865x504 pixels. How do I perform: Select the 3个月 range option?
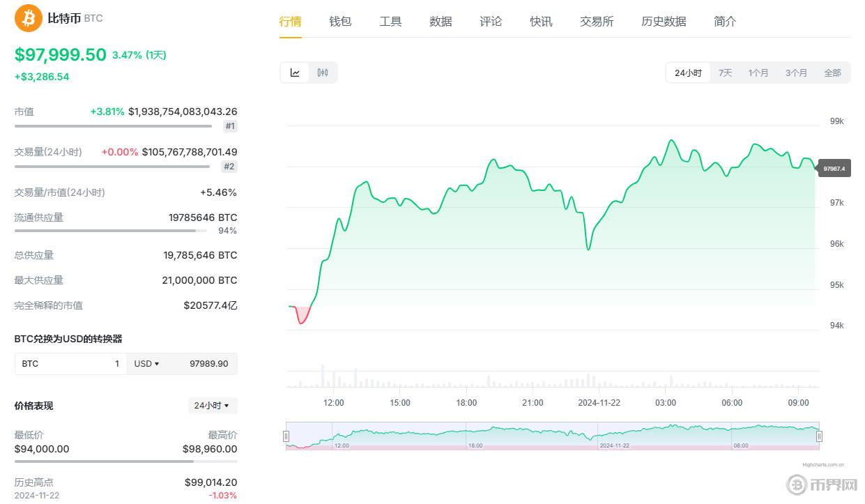click(x=796, y=72)
